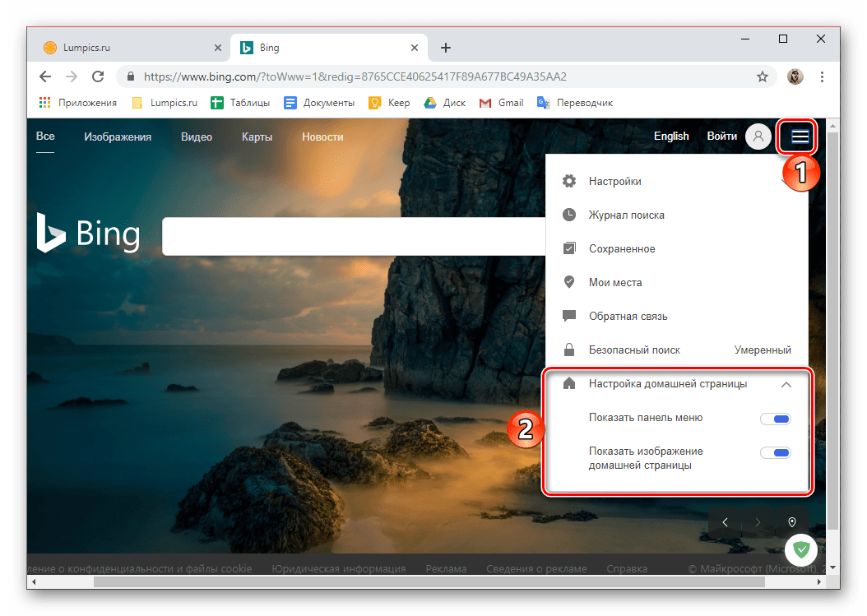The width and height of the screenshot is (867, 616).
Task: Toggle Показать изображение домашней страницы switch
Action: pyautogui.click(x=775, y=452)
